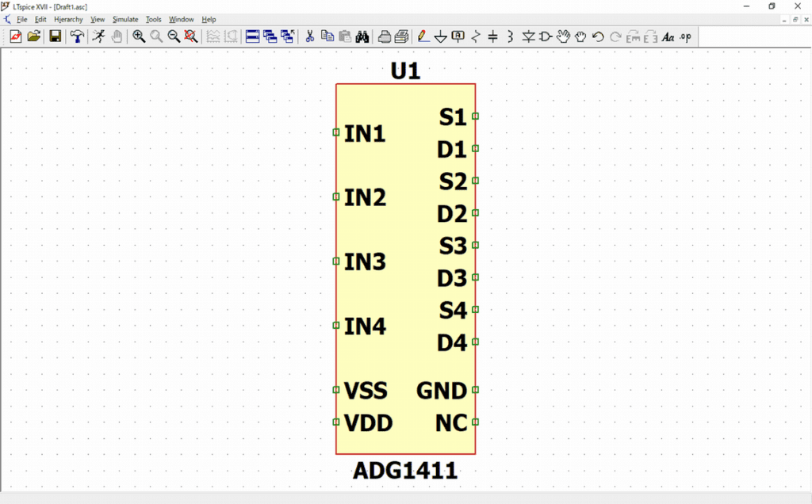Click the Print Setup icon
Screen dimensions: 812x504
pyautogui.click(x=385, y=36)
